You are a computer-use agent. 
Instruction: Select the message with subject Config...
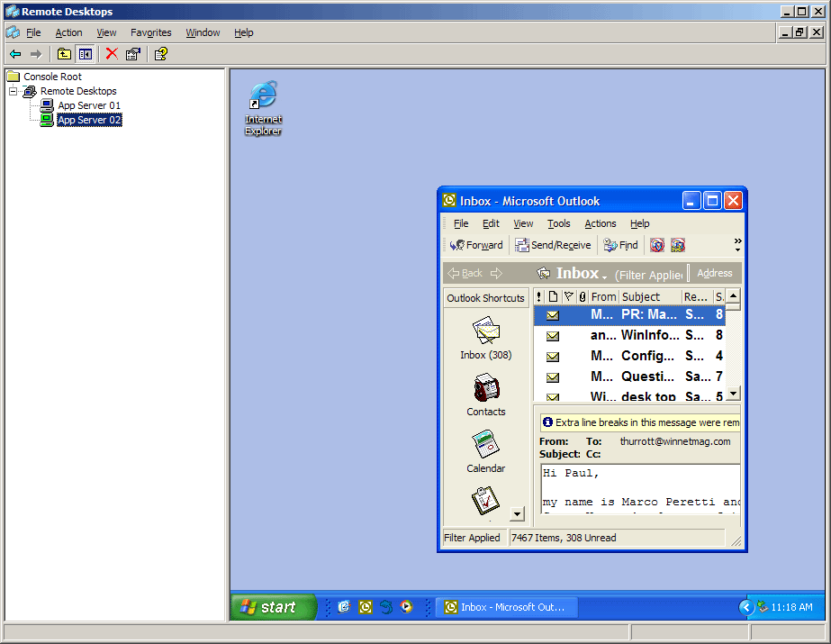(x=629, y=356)
